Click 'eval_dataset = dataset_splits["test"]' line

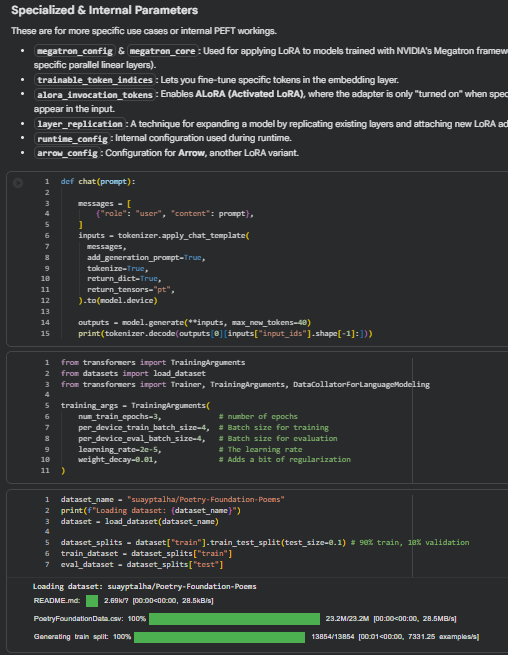click(x=142, y=565)
